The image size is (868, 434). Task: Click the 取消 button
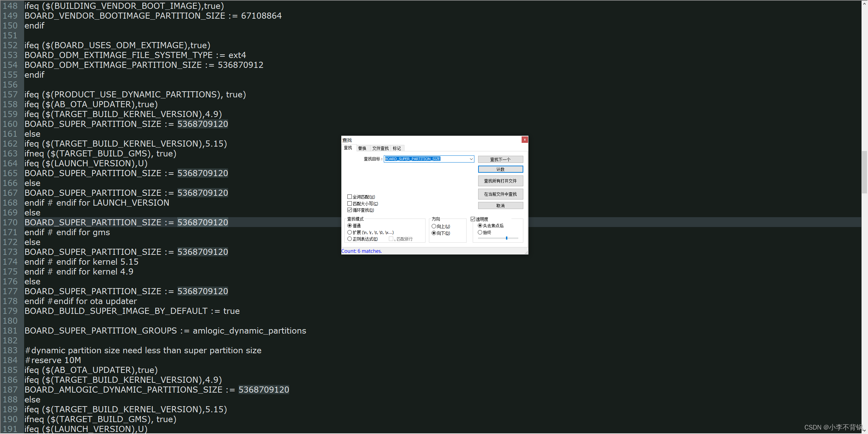(x=501, y=206)
